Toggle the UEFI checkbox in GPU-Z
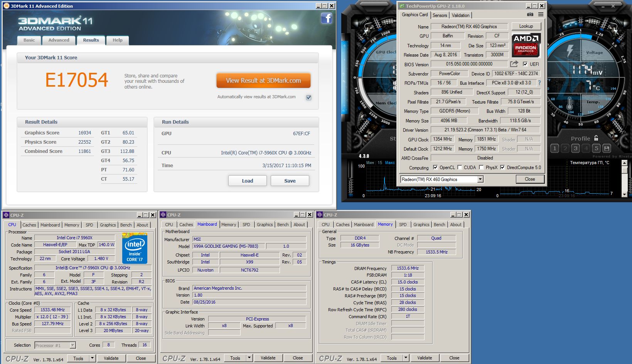Viewport: 632px width, 364px height. coord(525,64)
